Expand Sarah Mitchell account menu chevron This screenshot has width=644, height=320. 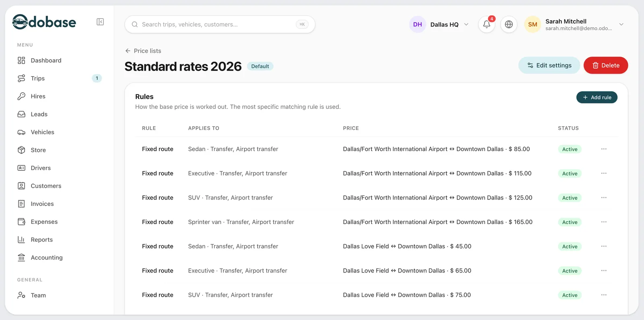(621, 24)
